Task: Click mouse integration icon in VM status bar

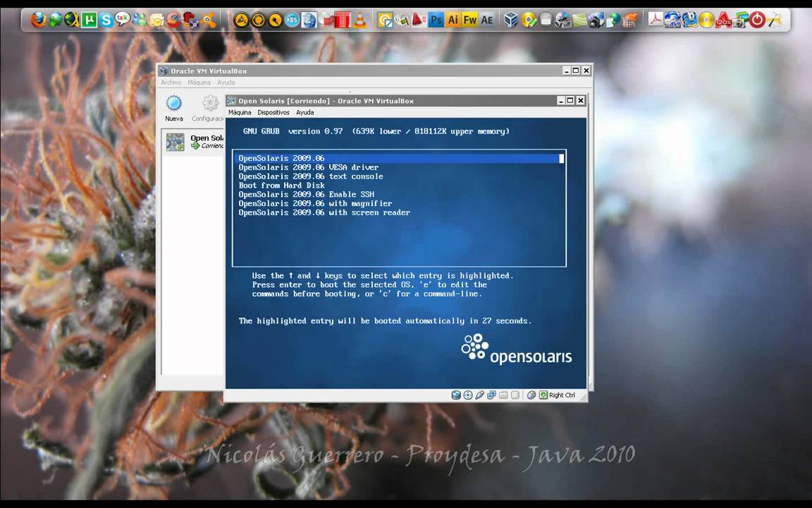Action: [531, 395]
